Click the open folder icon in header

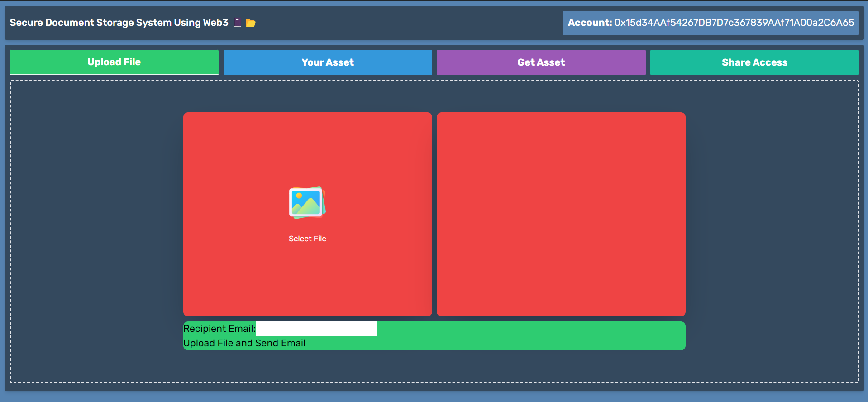tap(251, 23)
